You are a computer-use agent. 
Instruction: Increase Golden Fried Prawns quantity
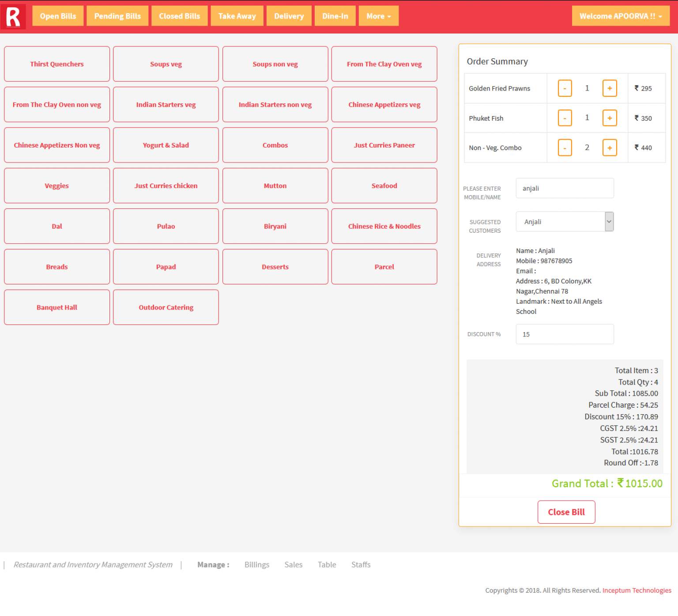[610, 88]
